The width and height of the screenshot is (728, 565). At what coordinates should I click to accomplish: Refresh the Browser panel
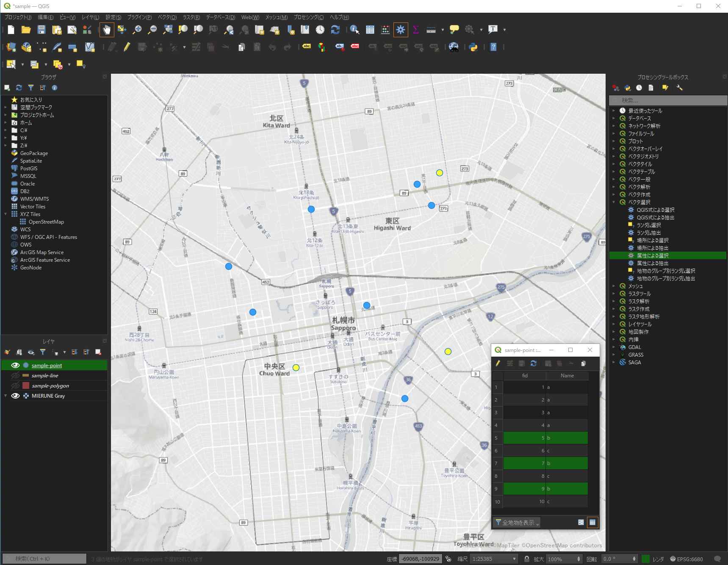pos(19,88)
